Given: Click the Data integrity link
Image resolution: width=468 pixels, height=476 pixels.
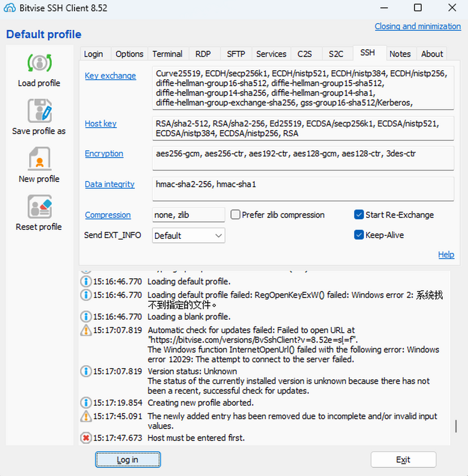Looking at the screenshot, I should (x=110, y=184).
